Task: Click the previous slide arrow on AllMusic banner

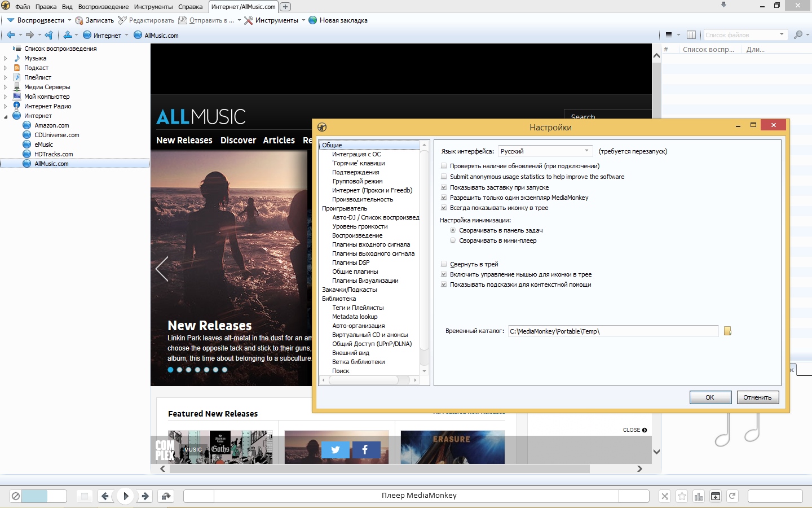Action: click(x=162, y=269)
